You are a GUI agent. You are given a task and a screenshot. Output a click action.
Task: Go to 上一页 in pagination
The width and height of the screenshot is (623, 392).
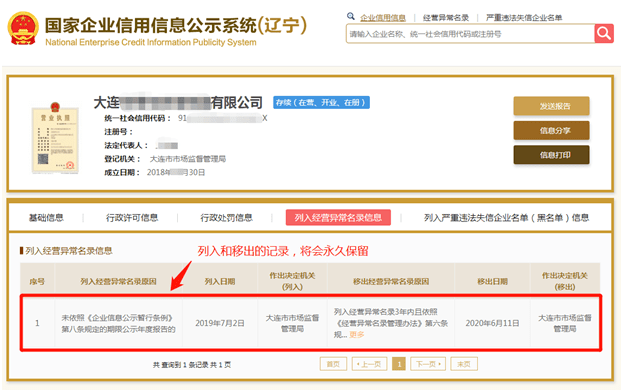pyautogui.click(x=369, y=364)
